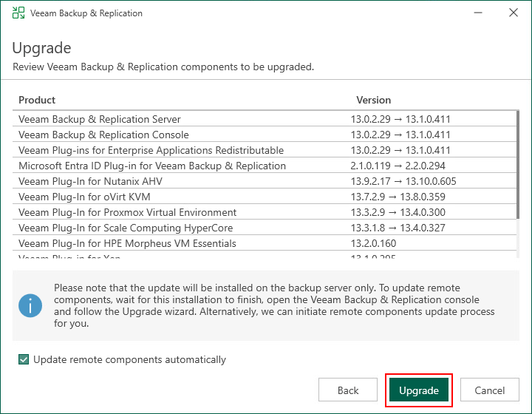
Task: Click the Upgrade button
Action: (419, 390)
